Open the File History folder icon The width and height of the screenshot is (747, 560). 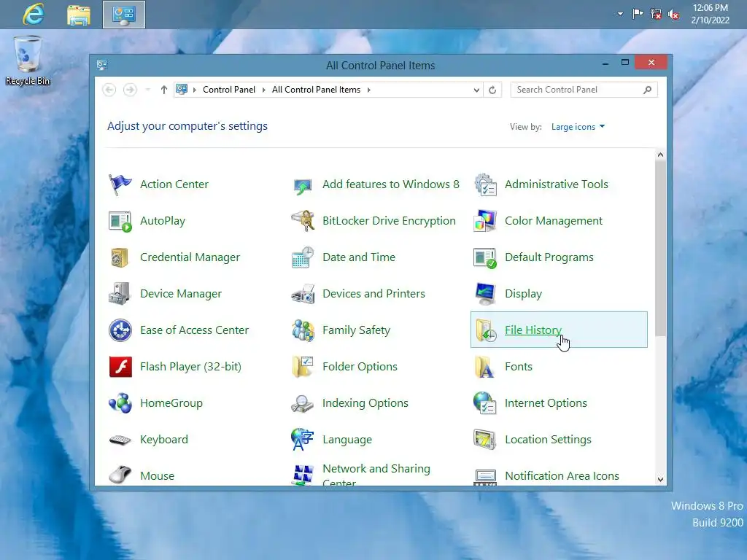click(485, 330)
